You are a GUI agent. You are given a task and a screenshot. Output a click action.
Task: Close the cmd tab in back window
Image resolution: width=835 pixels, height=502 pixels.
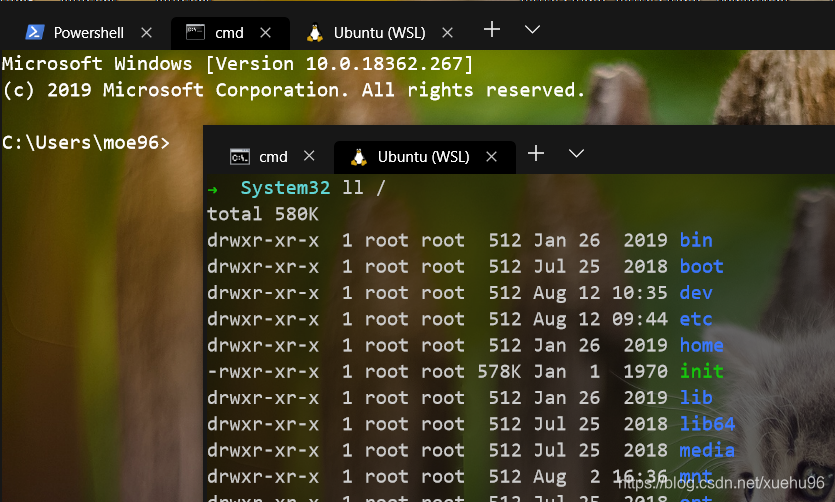tap(265, 33)
